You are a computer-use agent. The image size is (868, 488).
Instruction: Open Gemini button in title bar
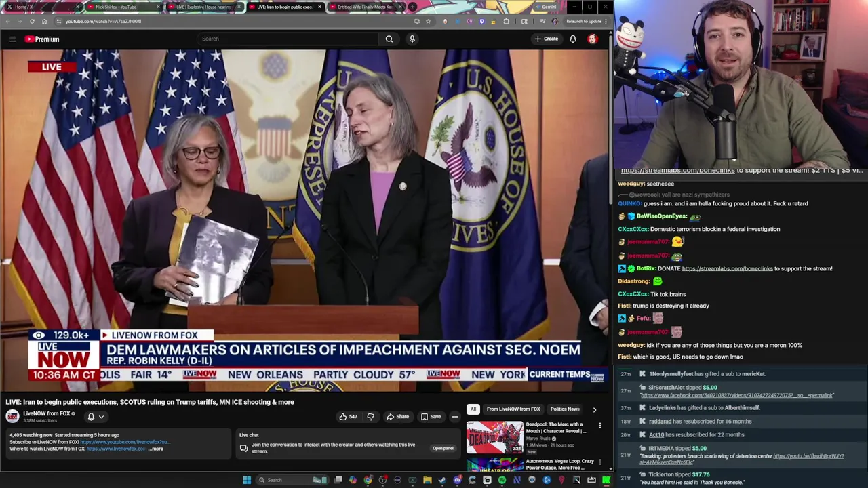(x=546, y=7)
